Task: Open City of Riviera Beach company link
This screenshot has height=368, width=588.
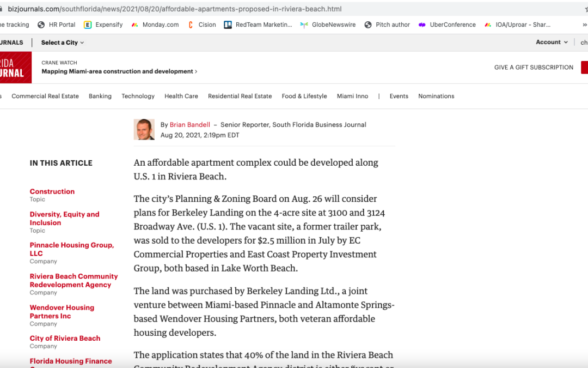Action: click(65, 339)
